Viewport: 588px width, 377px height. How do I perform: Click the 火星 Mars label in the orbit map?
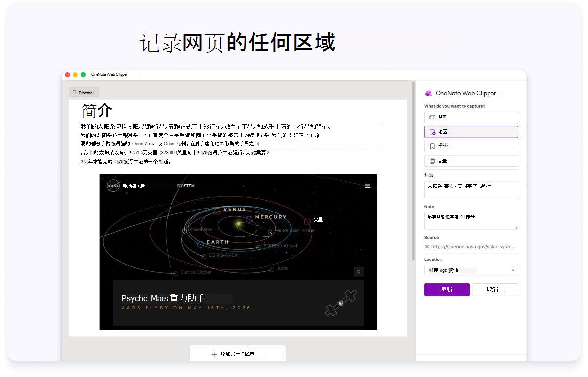(x=318, y=220)
